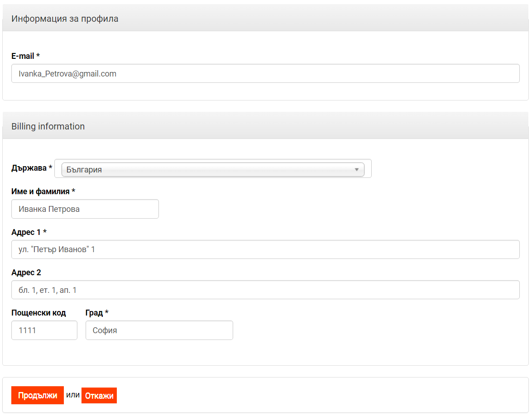Click the E-mail input field
This screenshot has width=532, height=416.
tap(265, 73)
